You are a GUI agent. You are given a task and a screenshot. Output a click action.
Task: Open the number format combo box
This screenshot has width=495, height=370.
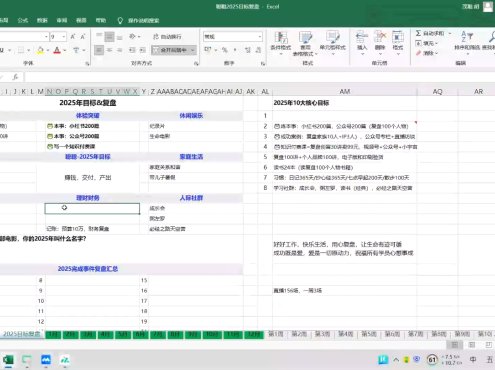[233, 36]
